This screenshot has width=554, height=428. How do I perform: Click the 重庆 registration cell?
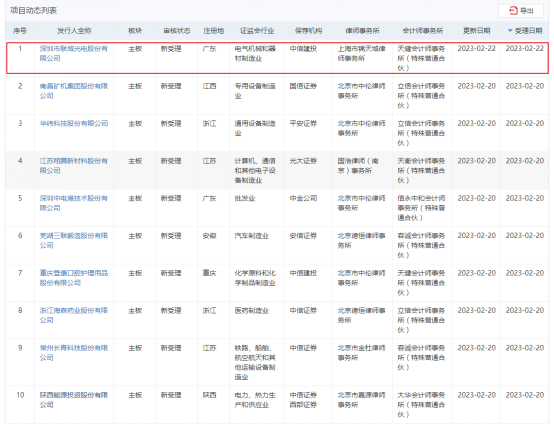[x=209, y=273]
